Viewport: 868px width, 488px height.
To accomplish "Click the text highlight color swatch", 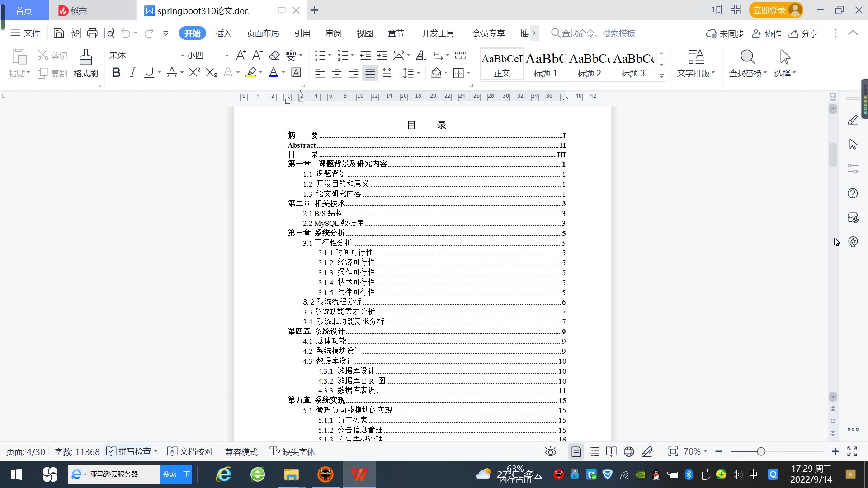I will pyautogui.click(x=251, y=72).
